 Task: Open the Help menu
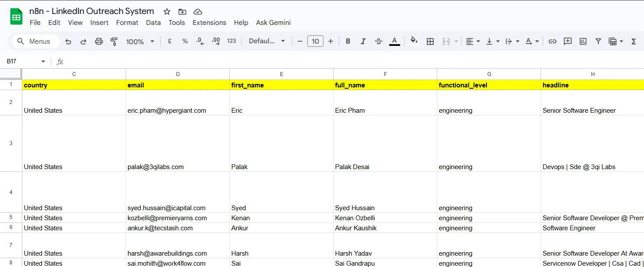[241, 23]
